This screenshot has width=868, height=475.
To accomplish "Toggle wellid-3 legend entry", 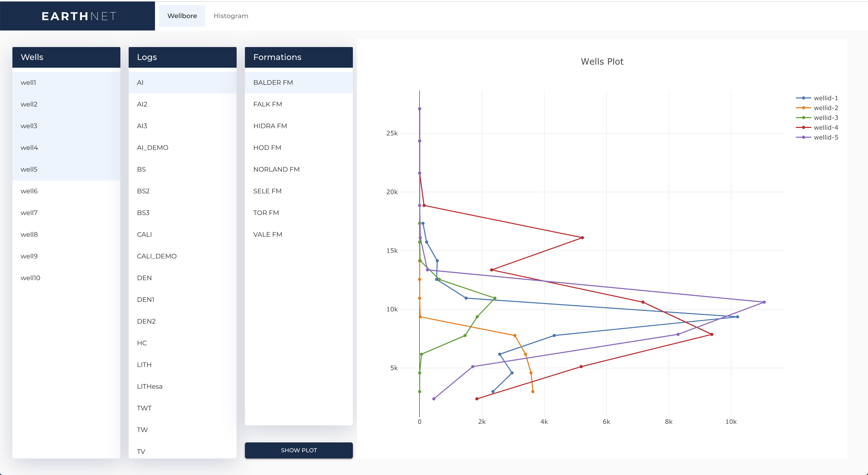I will pos(826,118).
